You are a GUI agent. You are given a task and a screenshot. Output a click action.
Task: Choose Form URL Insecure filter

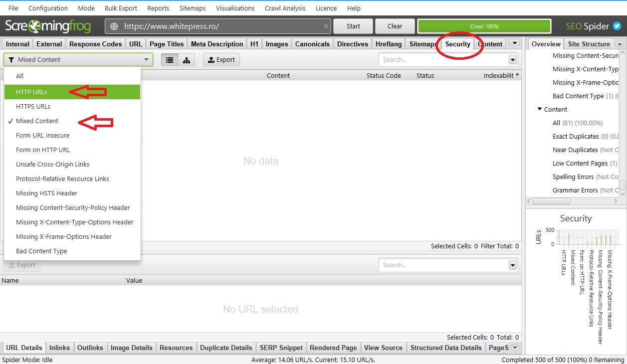(72, 135)
